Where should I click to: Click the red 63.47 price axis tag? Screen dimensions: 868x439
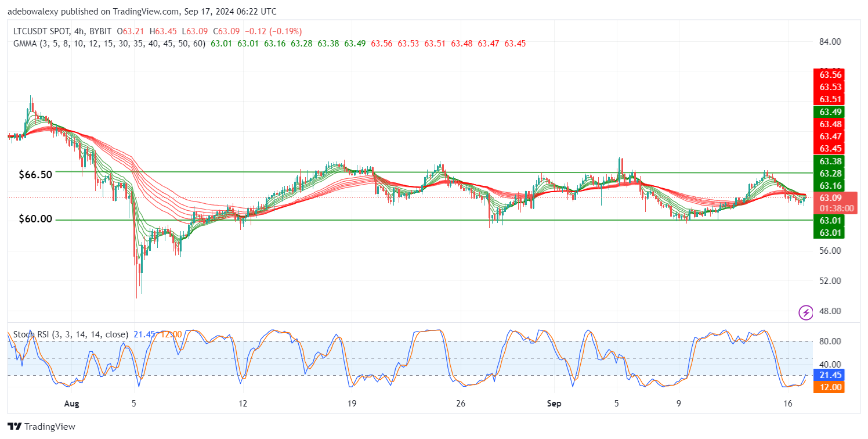(830, 136)
